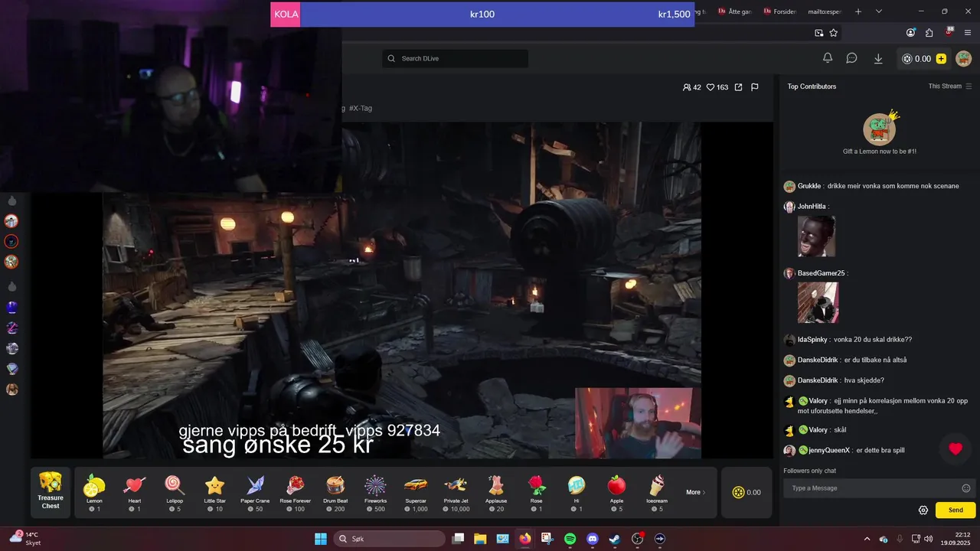Click the red floating heart button
Image resolution: width=980 pixels, height=551 pixels.
tap(955, 449)
